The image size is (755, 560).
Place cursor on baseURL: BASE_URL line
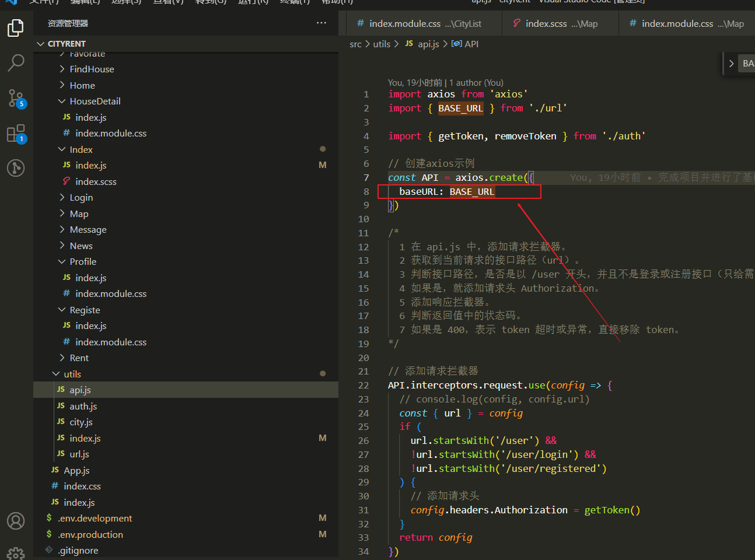click(447, 191)
